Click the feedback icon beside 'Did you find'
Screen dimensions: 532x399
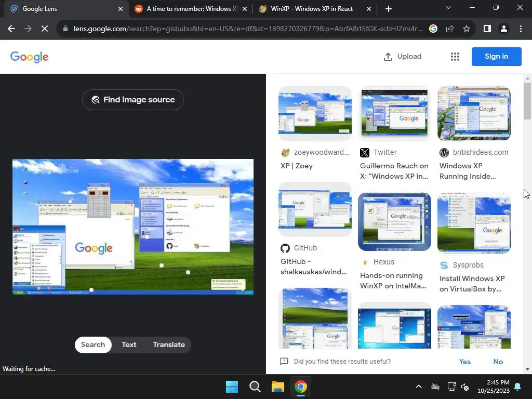284,362
